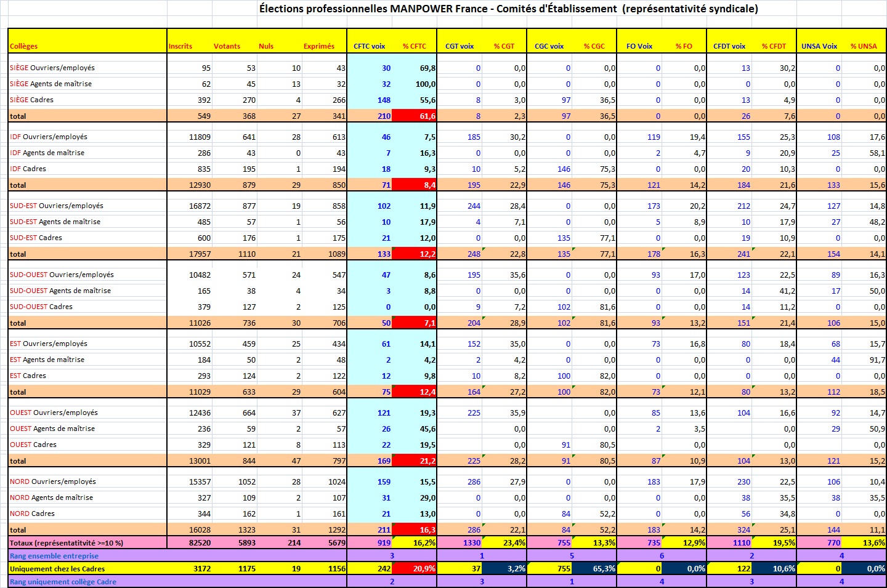This screenshot has height=588, width=887.
Task: Click the NORD total CFDT voix 324
Action: [x=743, y=530]
